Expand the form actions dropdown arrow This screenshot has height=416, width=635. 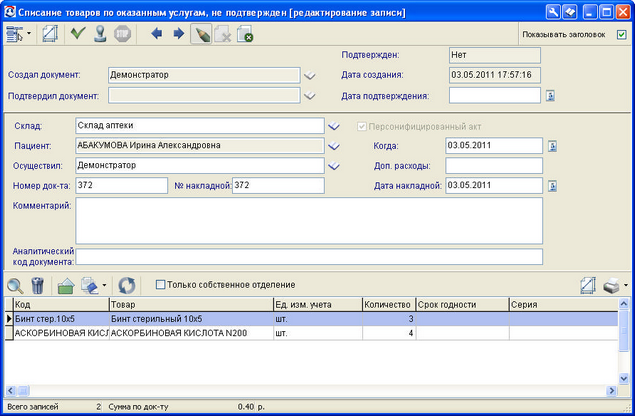[29, 33]
